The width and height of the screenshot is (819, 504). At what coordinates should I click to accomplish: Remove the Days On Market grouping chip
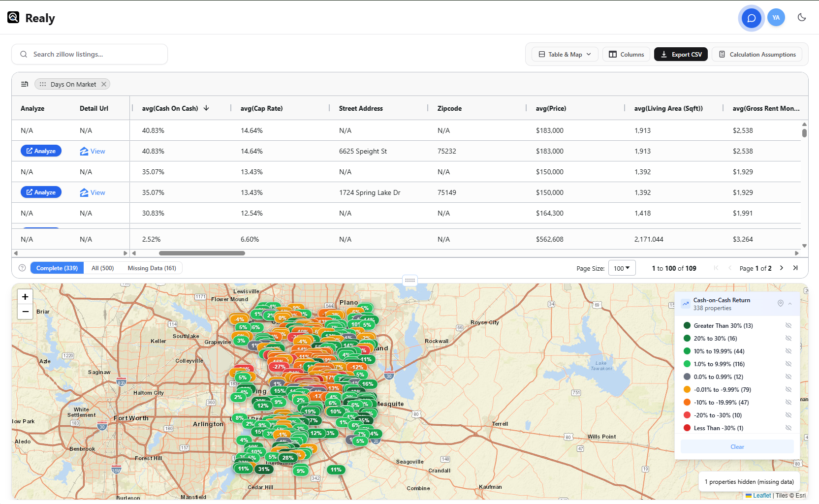[x=104, y=84]
